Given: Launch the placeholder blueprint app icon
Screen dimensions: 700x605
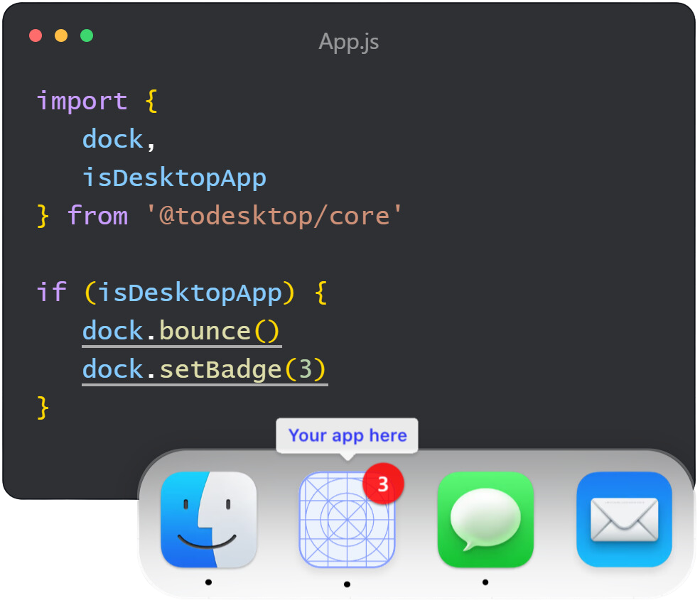Looking at the screenshot, I should pyautogui.click(x=345, y=520).
